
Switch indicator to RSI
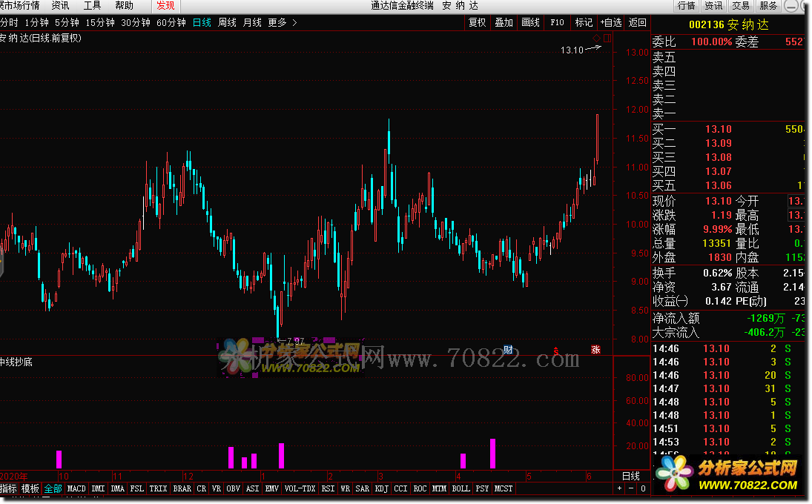tap(329, 488)
